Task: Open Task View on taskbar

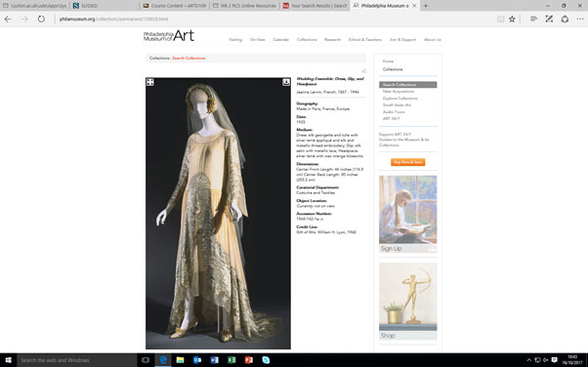Action: click(x=146, y=360)
